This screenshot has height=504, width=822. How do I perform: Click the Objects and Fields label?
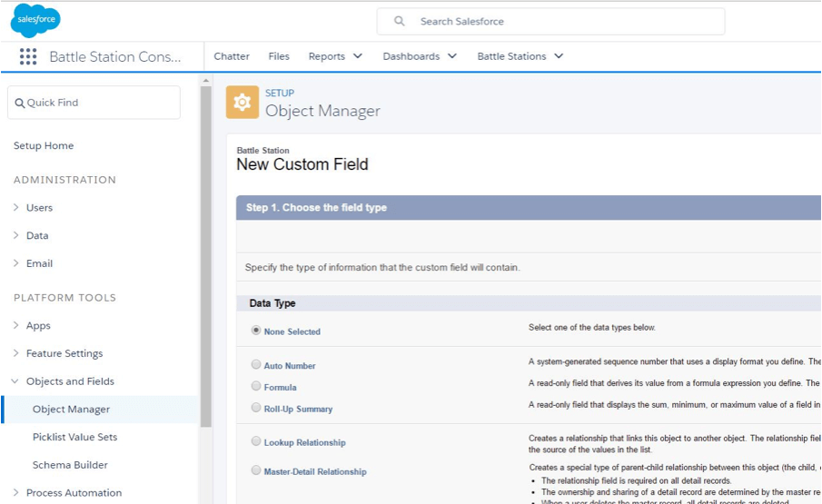[70, 381]
